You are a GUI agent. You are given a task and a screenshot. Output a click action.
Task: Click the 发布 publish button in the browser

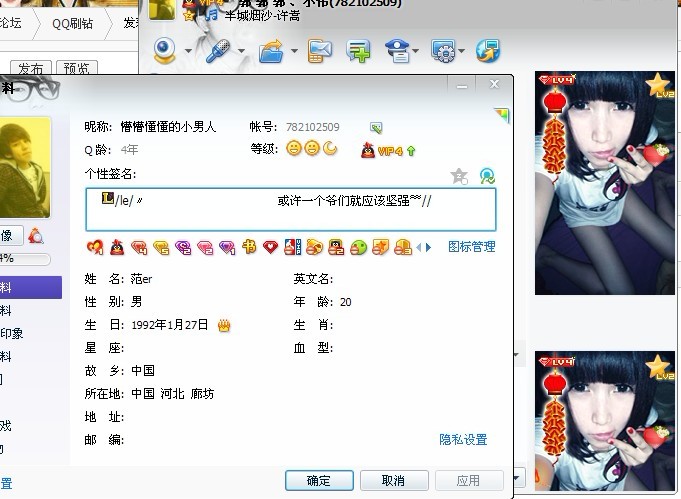tap(31, 68)
